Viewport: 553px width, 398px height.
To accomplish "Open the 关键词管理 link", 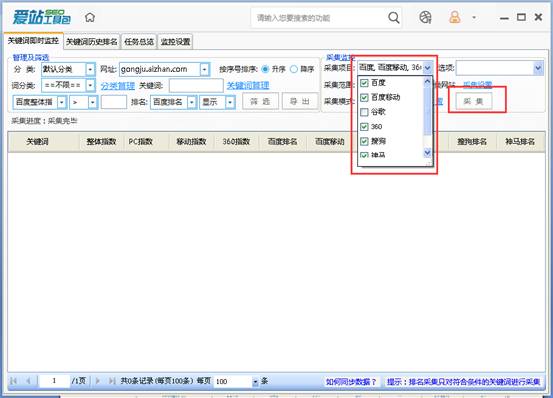I will tap(248, 85).
